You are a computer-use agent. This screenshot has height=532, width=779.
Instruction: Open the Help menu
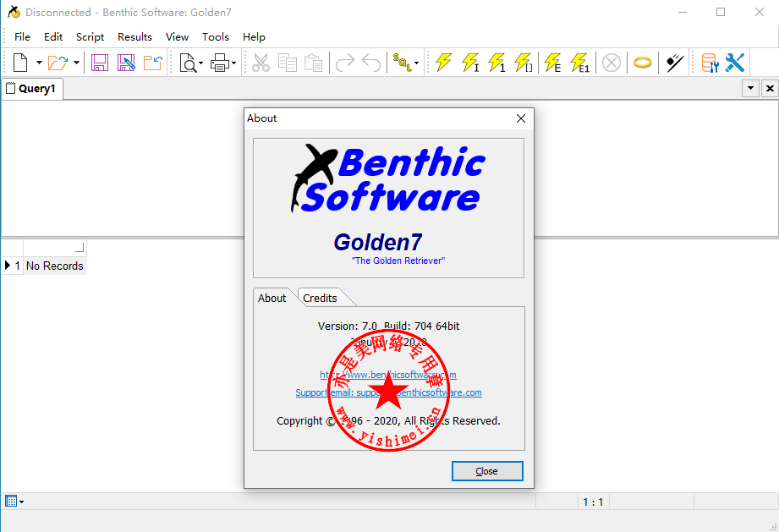254,36
